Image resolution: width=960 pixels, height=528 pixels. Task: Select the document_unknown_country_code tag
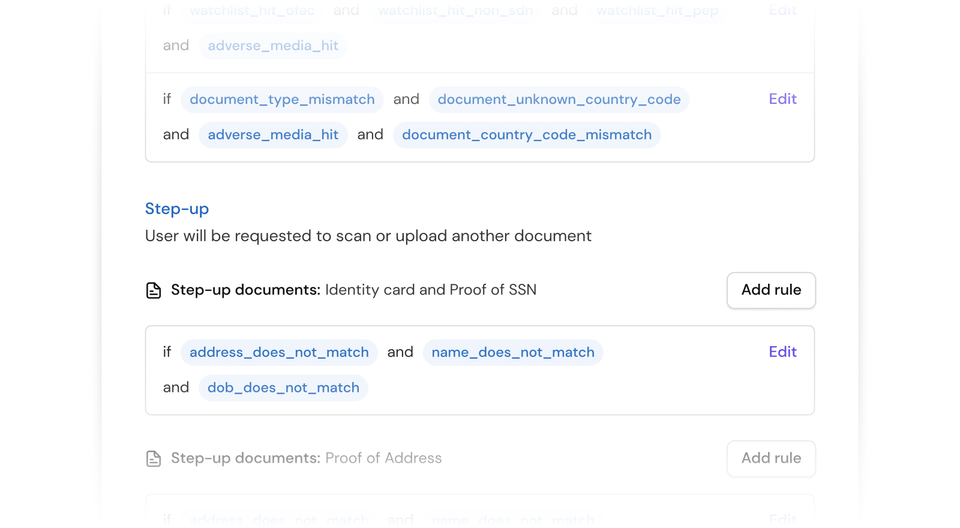[x=559, y=99]
